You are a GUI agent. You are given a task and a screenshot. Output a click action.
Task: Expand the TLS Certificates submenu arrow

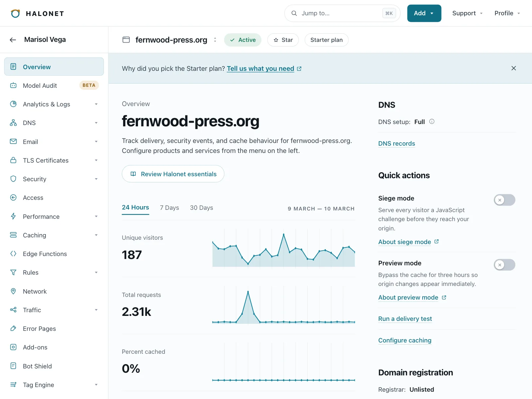click(96, 160)
